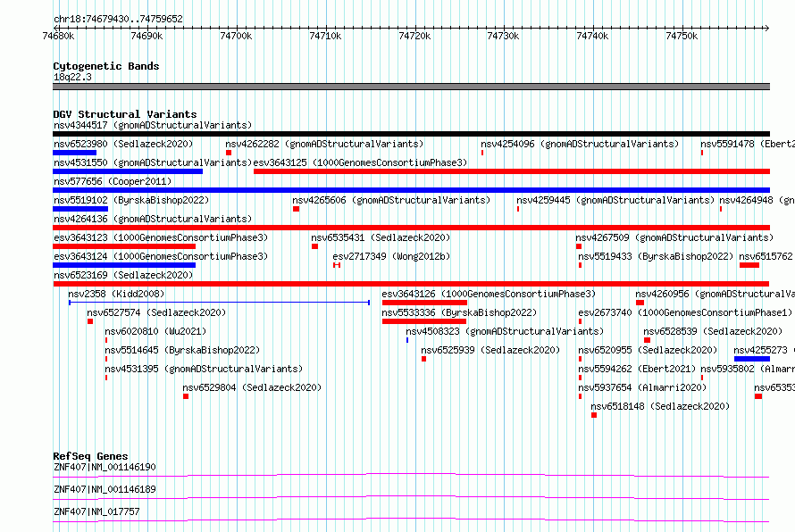Open the esv3643125 (1000GenomesConsortiumPhase3) label
The width and height of the screenshot is (795, 532).
click(x=360, y=162)
